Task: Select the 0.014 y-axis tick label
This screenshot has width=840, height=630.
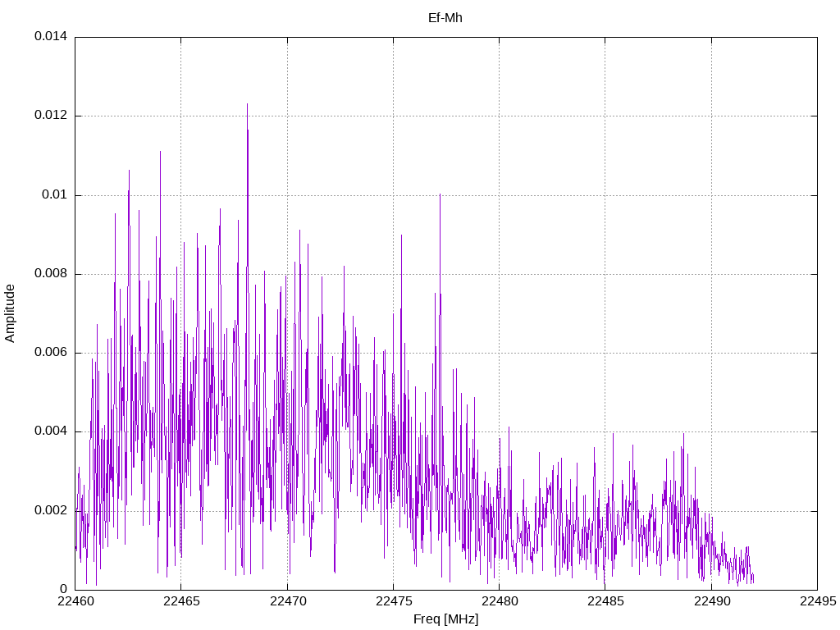Action: [x=50, y=37]
